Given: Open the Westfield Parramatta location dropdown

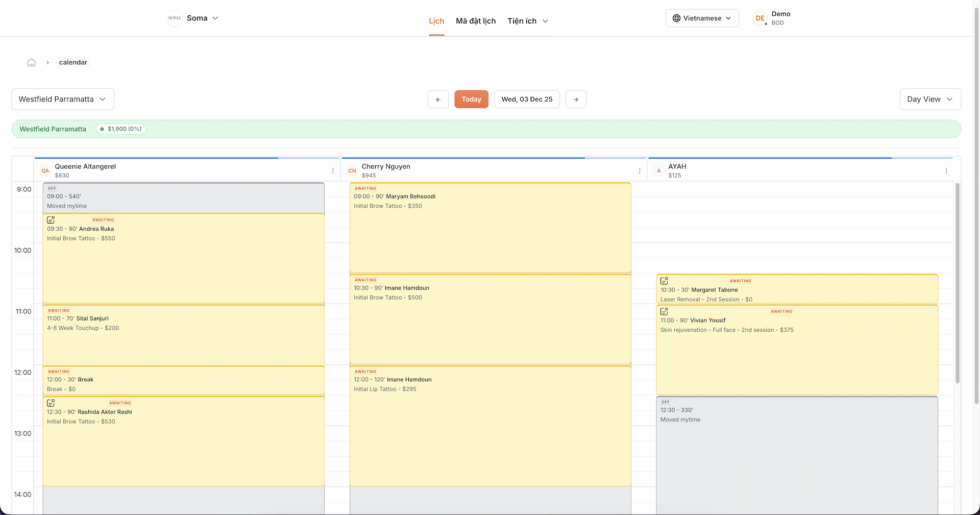Looking at the screenshot, I should pyautogui.click(x=63, y=100).
